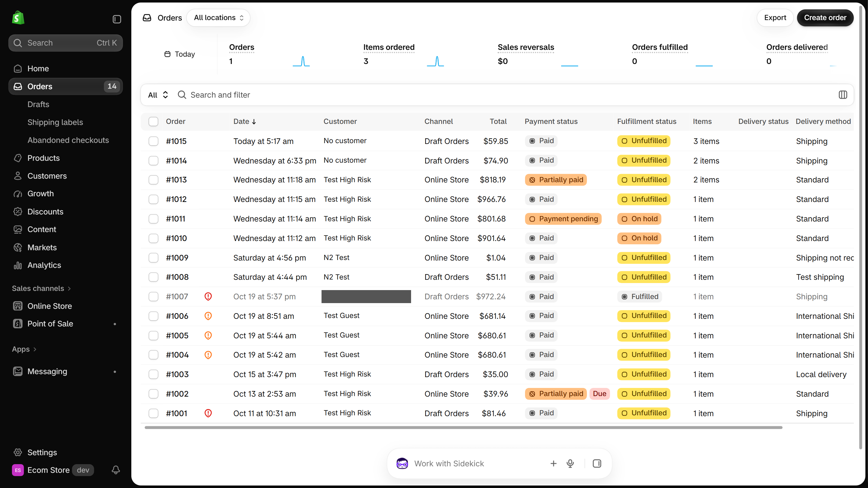The width and height of the screenshot is (868, 488).
Task: Open Shipping labels in the sidebar
Action: pos(55,122)
